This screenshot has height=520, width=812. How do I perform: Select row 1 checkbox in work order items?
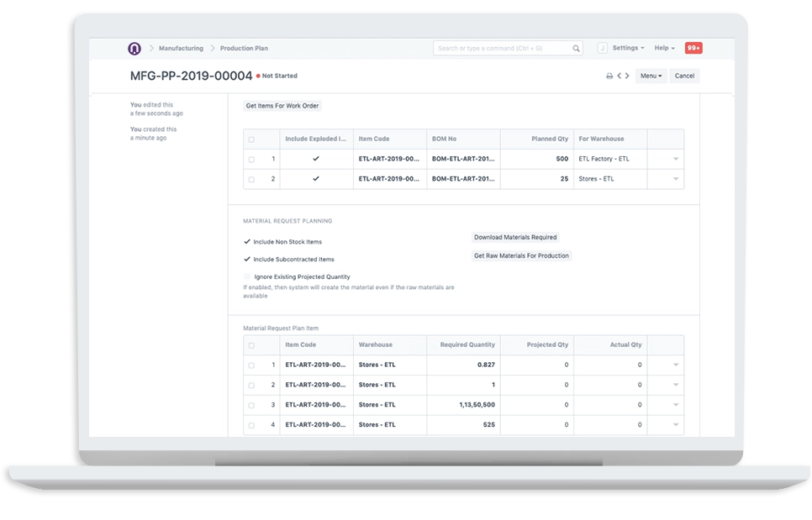click(251, 160)
